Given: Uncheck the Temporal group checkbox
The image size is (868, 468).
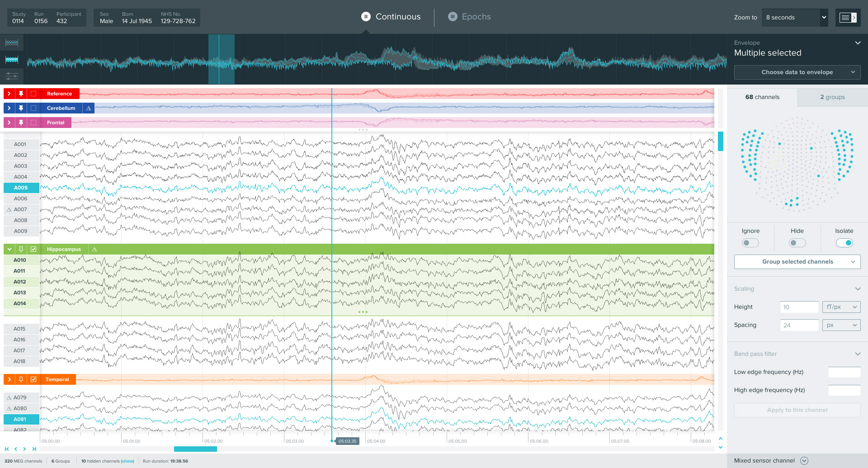Looking at the screenshot, I should point(33,379).
